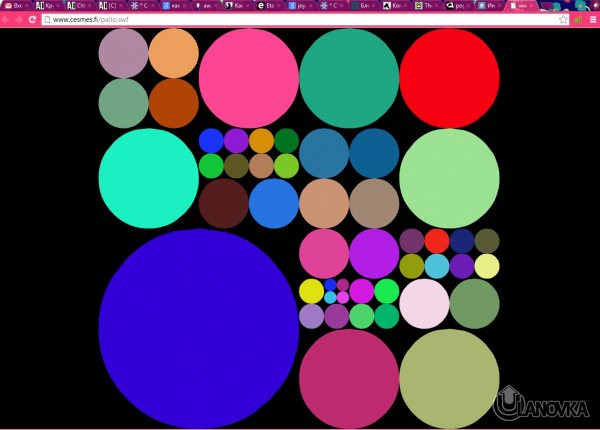This screenshot has height=430, width=600.
Task: Switch to the Gmail 'Вхо' tab
Action: [x=15, y=5]
